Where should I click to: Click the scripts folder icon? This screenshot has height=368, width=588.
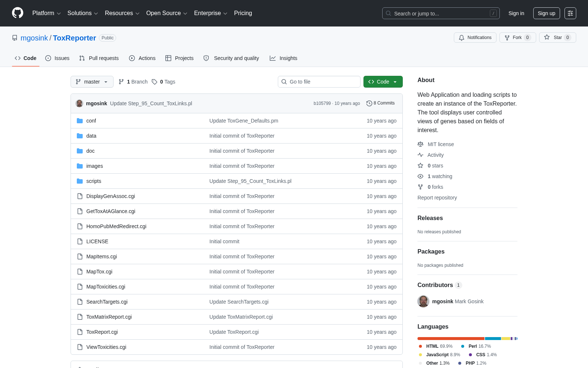[80, 181]
